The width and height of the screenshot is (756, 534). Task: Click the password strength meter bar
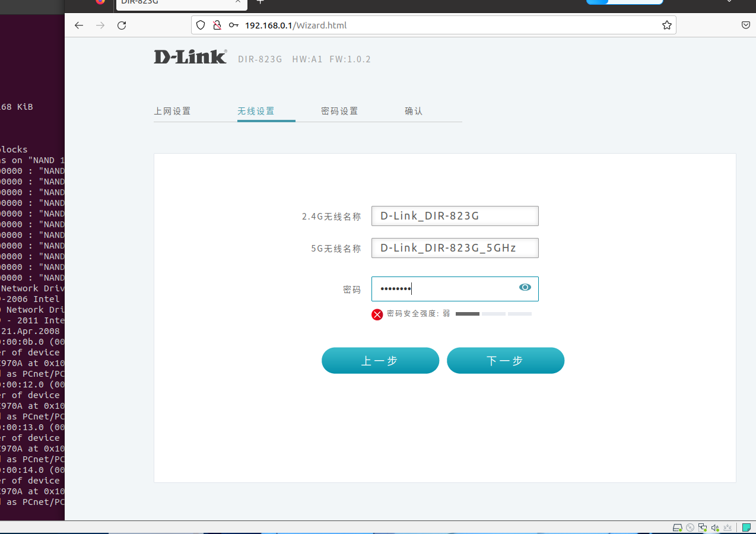coord(494,314)
